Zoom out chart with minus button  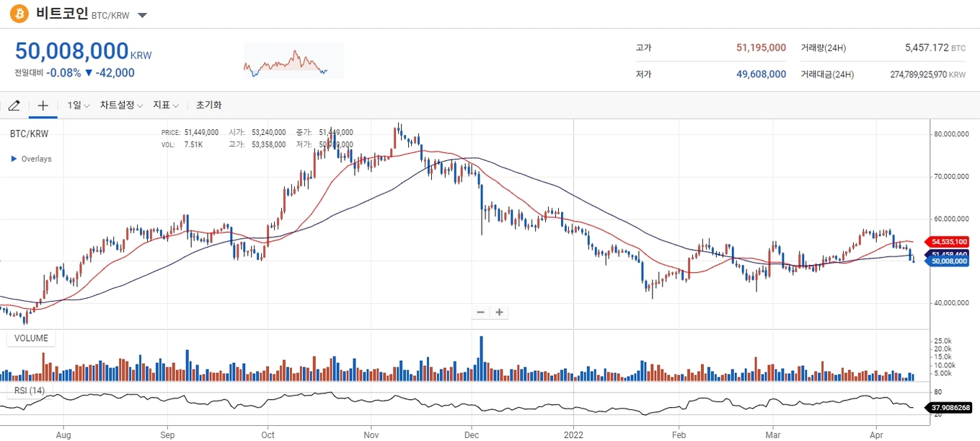[481, 313]
